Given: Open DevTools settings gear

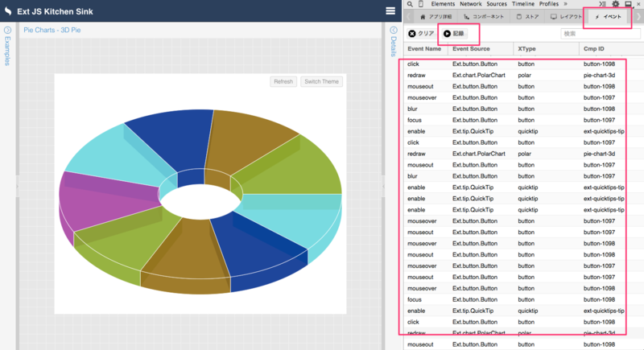Looking at the screenshot, I should tap(615, 4).
